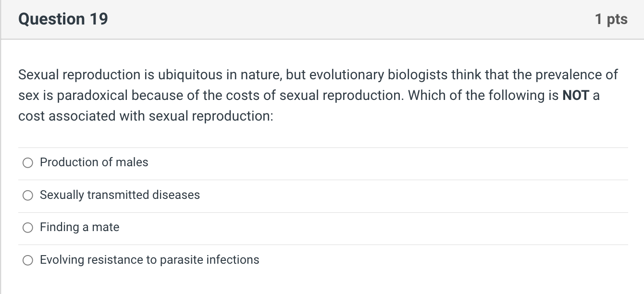Click the "Sexually transmitted diseases" answer label
The image size is (644, 294).
pyautogui.click(x=120, y=195)
